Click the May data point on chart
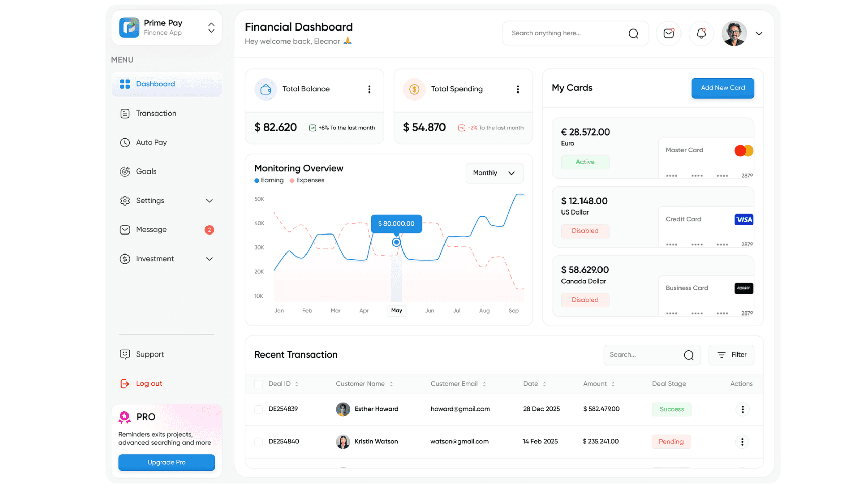Screen dimensions: 868x488 (x=396, y=242)
